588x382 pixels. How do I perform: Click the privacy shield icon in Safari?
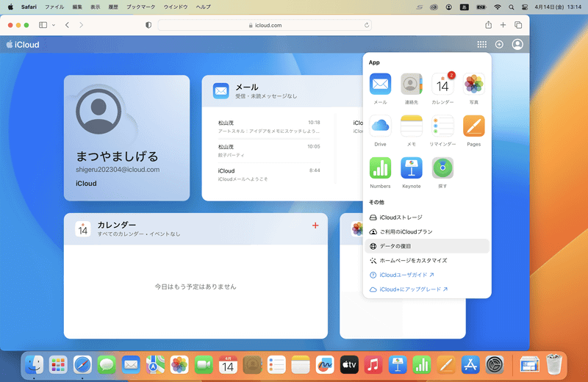(148, 25)
